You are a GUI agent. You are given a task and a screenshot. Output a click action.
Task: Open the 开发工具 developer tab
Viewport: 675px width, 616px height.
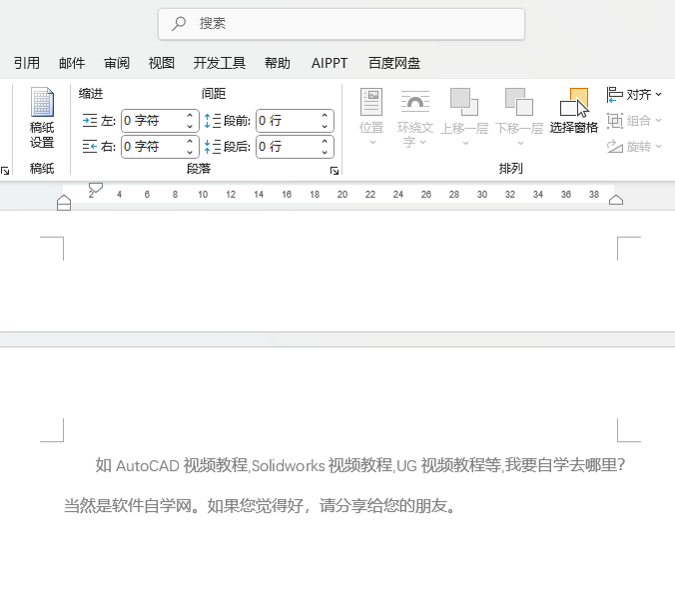[219, 63]
